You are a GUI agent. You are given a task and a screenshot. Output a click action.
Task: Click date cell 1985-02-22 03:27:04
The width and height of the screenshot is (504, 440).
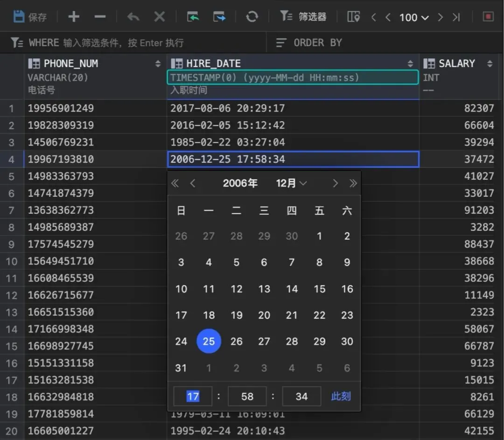pyautogui.click(x=293, y=142)
